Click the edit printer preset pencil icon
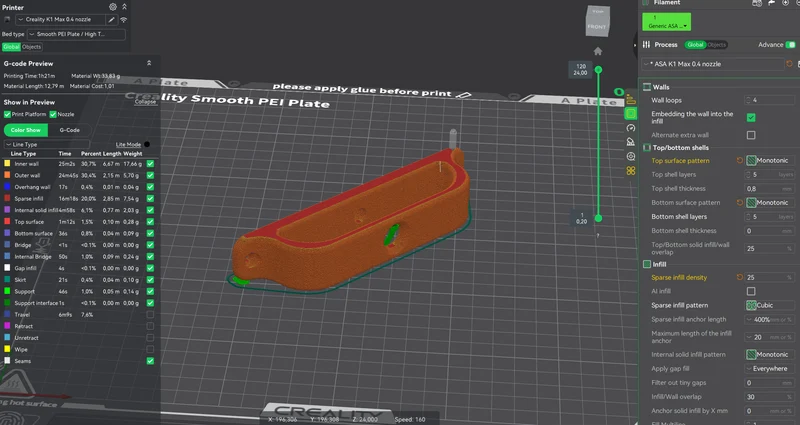 111,19
